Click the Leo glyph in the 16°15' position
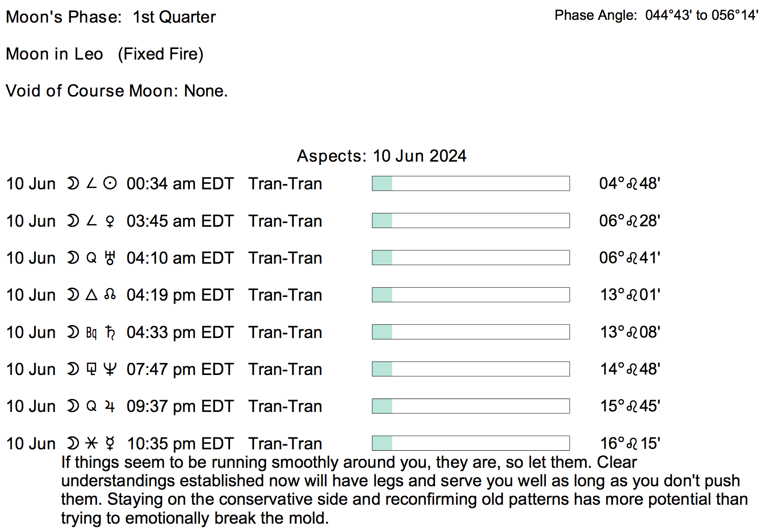Screen dimensions: 776x532 coord(633,444)
